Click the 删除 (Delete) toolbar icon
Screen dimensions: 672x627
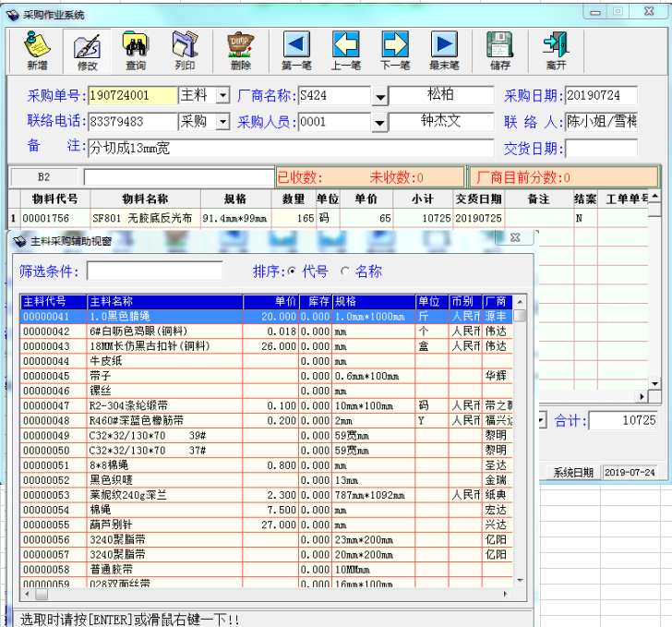click(241, 50)
